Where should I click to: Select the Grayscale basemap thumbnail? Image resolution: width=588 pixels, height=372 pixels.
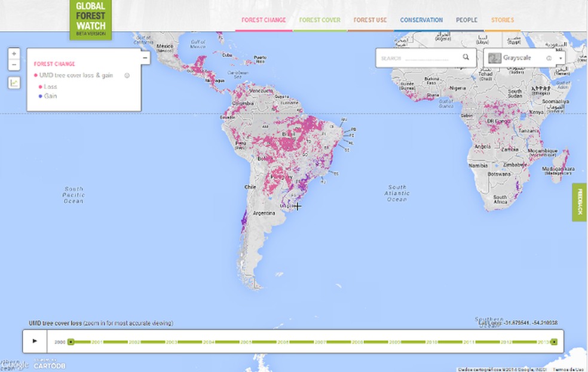pos(494,57)
